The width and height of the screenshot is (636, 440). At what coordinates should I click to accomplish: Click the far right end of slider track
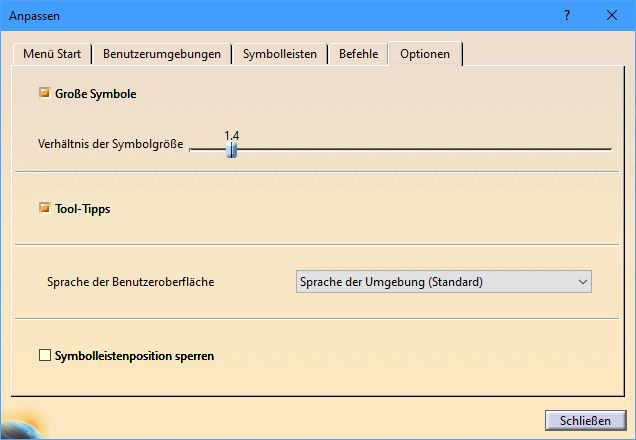pos(608,149)
